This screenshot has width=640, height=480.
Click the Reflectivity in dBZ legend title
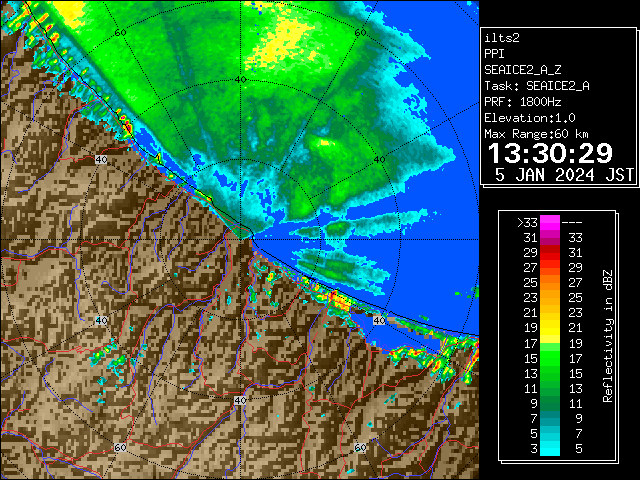tap(608, 336)
